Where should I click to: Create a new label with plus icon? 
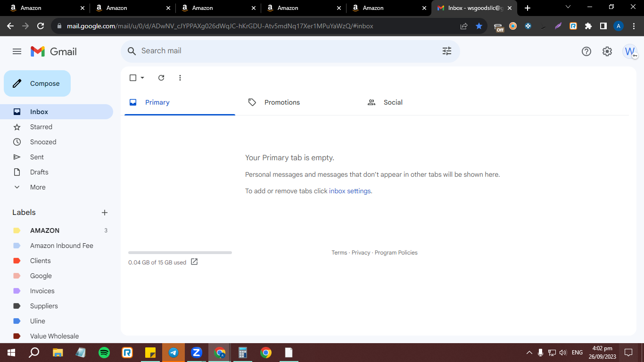(105, 213)
